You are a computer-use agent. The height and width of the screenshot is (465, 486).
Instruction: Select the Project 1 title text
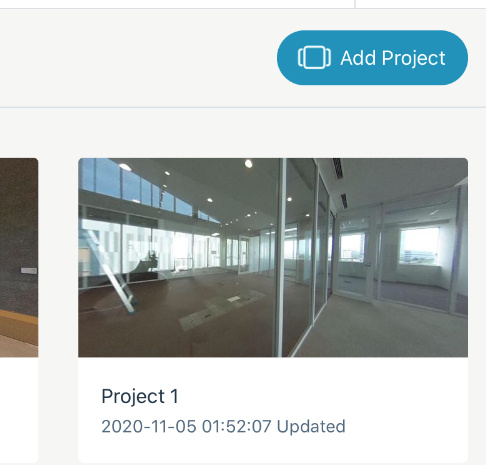click(x=140, y=396)
